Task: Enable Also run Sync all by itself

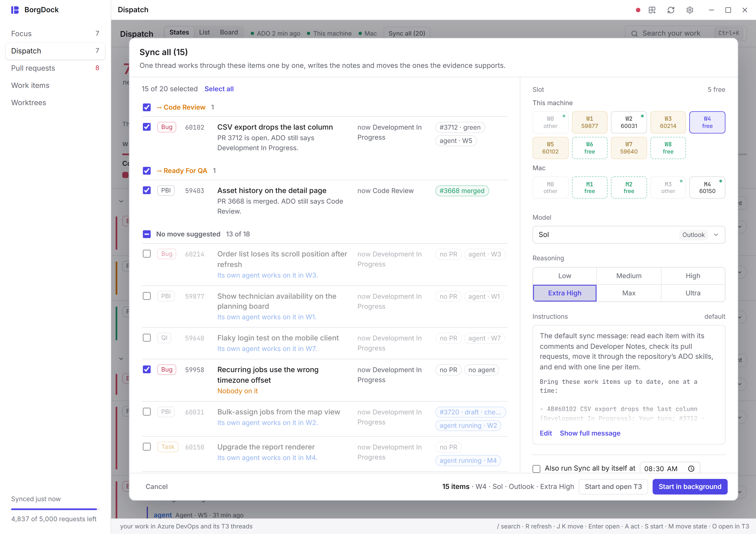Action: coord(536,468)
